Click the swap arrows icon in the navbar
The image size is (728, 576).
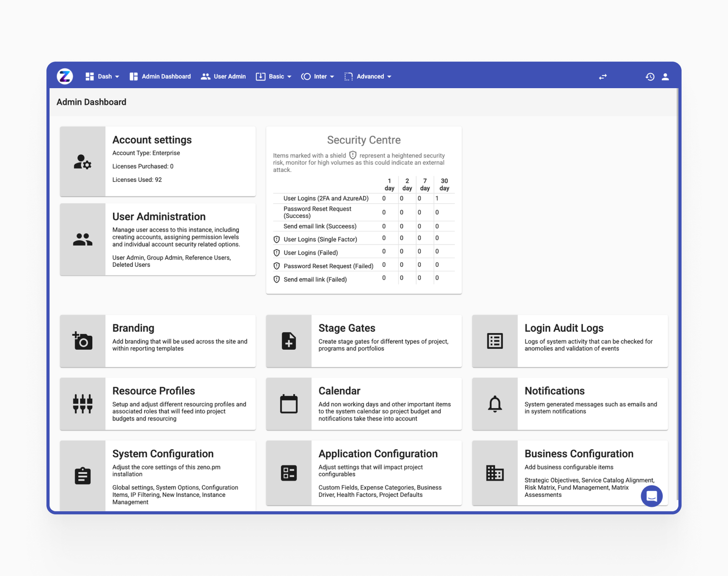tap(603, 76)
